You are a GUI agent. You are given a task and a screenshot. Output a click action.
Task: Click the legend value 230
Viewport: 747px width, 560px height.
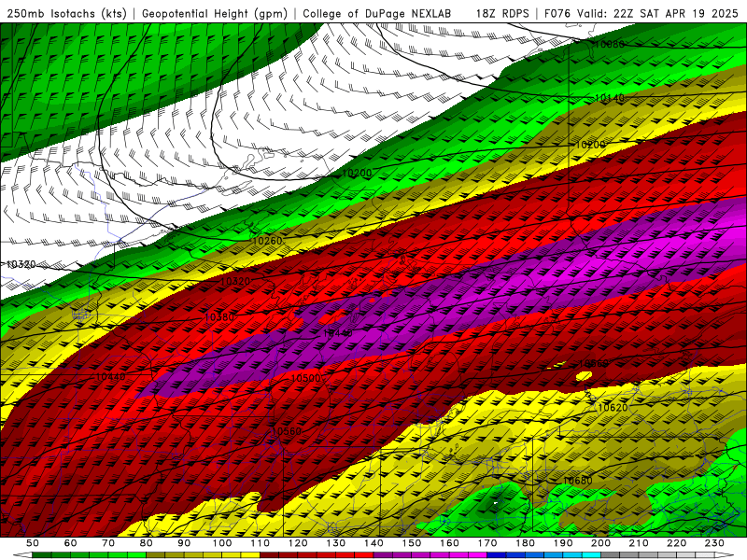714,543
